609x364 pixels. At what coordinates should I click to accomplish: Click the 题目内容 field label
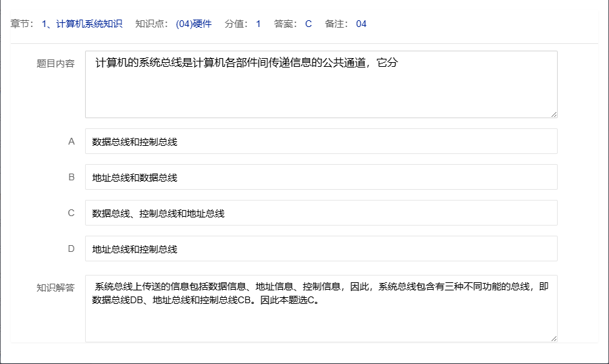coord(55,63)
